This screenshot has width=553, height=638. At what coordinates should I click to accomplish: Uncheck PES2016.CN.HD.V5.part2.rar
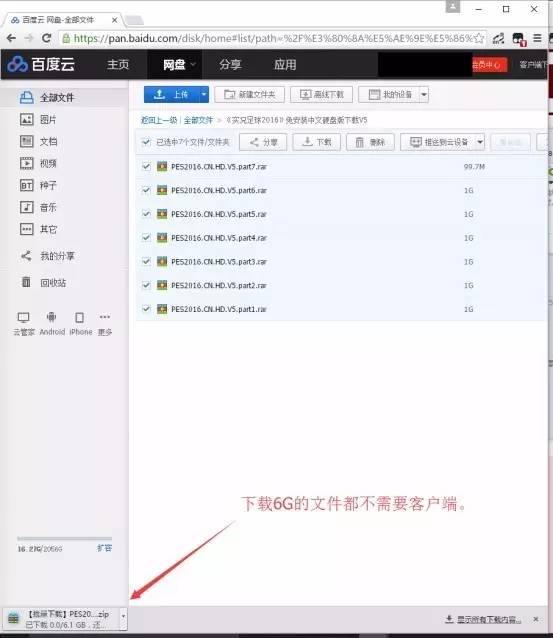[146, 285]
